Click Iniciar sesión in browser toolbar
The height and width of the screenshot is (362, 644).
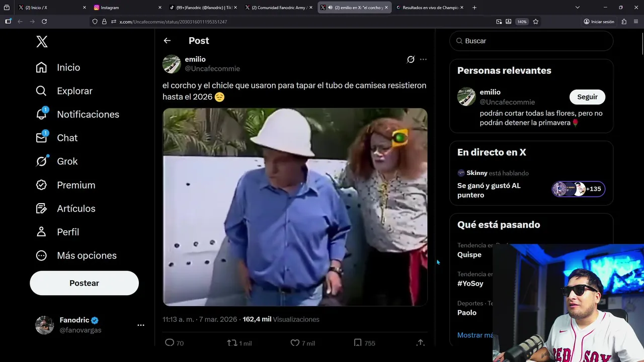pyautogui.click(x=599, y=22)
